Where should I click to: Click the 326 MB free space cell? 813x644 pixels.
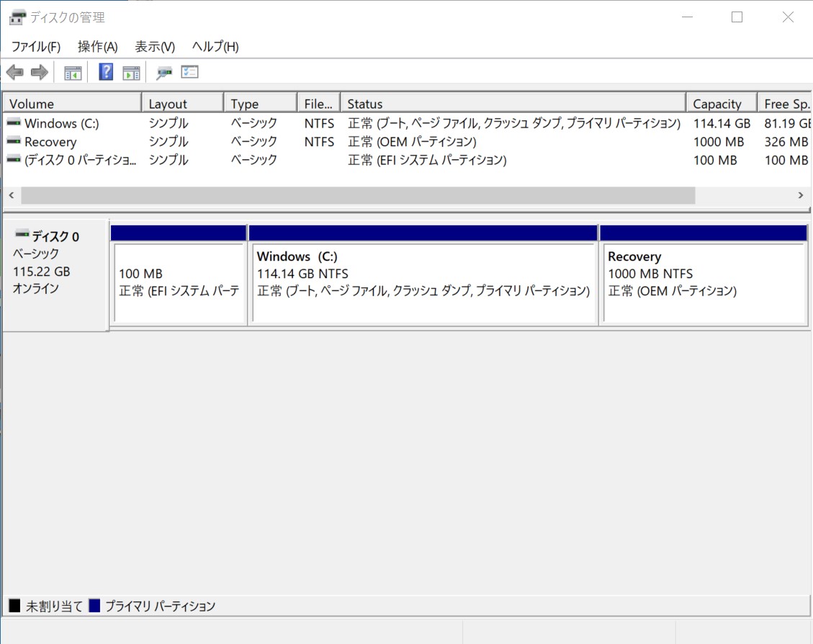click(x=786, y=142)
